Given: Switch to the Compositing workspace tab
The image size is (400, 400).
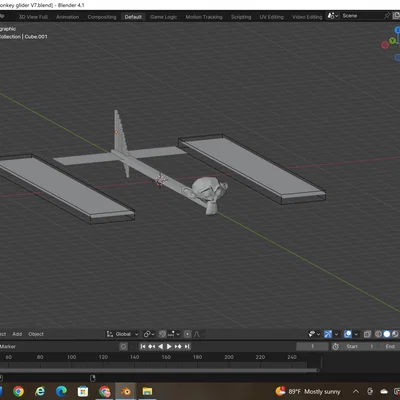Looking at the screenshot, I should (102, 17).
